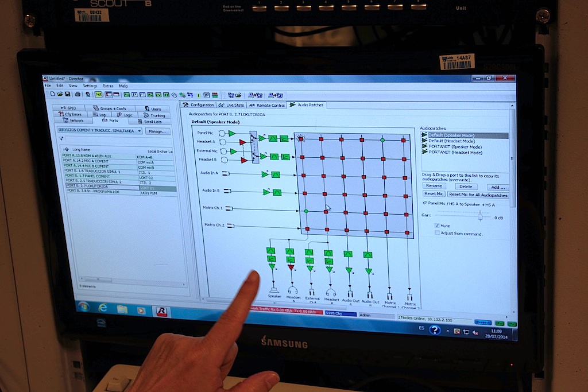Click the Audio In B gain triangle
This screenshot has width=588, height=392.
266,192
